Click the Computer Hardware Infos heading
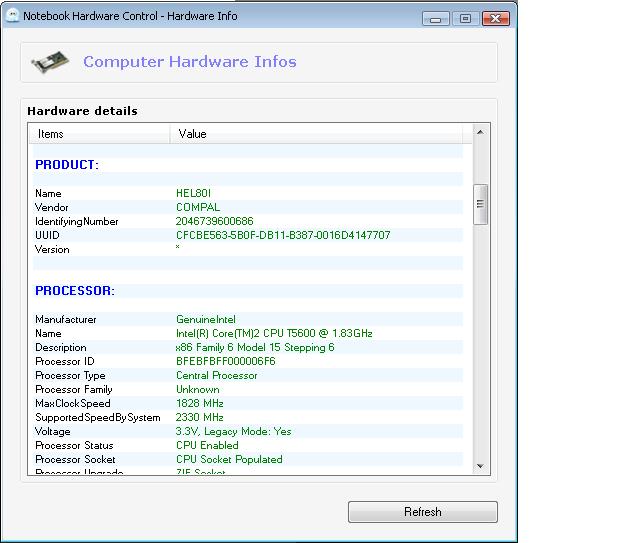The width and height of the screenshot is (640, 543). click(190, 62)
